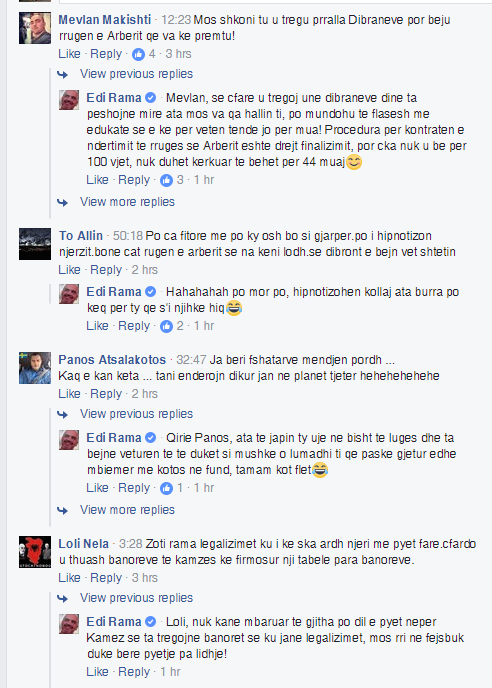Reply to Panos Atsalakotos's comment

pos(106,394)
